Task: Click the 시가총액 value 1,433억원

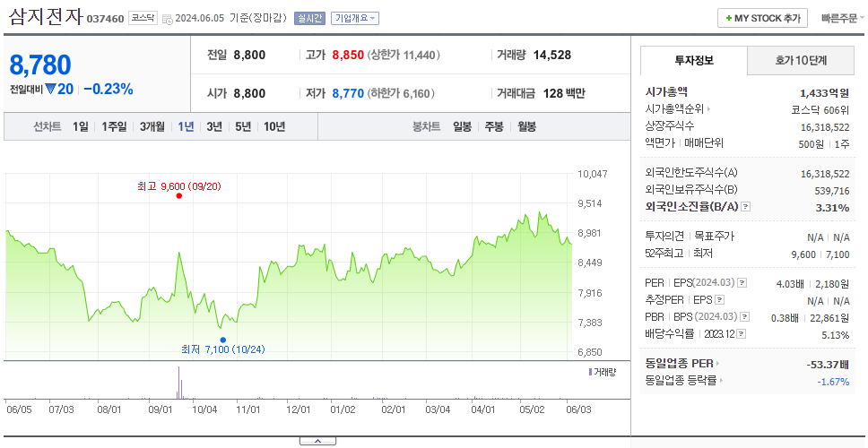Action: (825, 93)
